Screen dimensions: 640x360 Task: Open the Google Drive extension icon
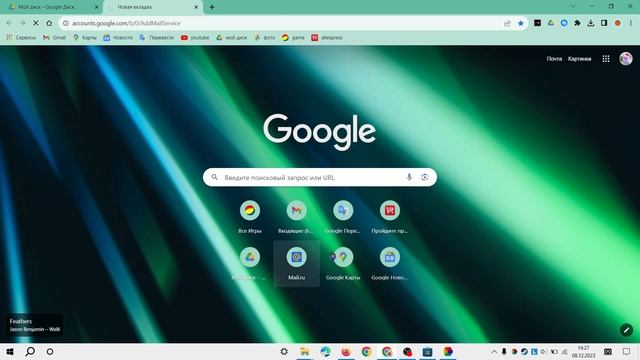[x=551, y=23]
